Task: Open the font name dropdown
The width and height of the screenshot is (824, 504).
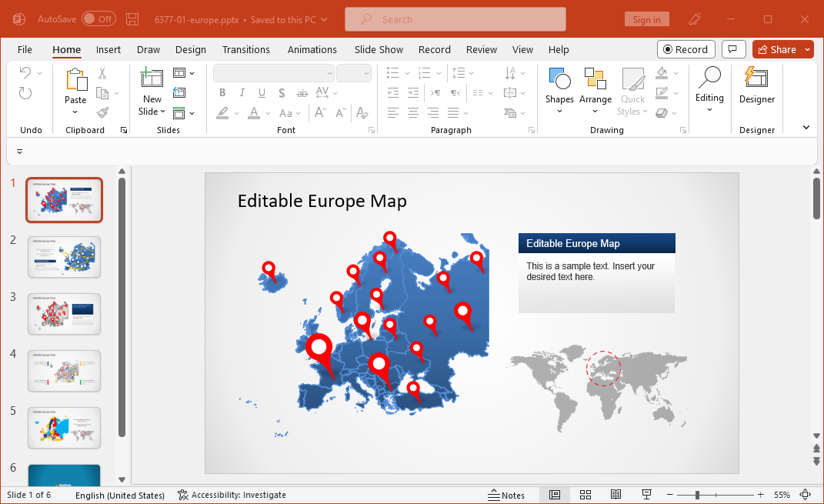Action: click(x=329, y=73)
